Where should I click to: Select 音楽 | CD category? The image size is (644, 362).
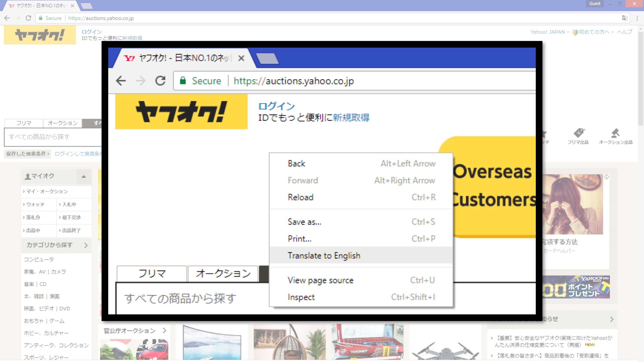tap(35, 284)
